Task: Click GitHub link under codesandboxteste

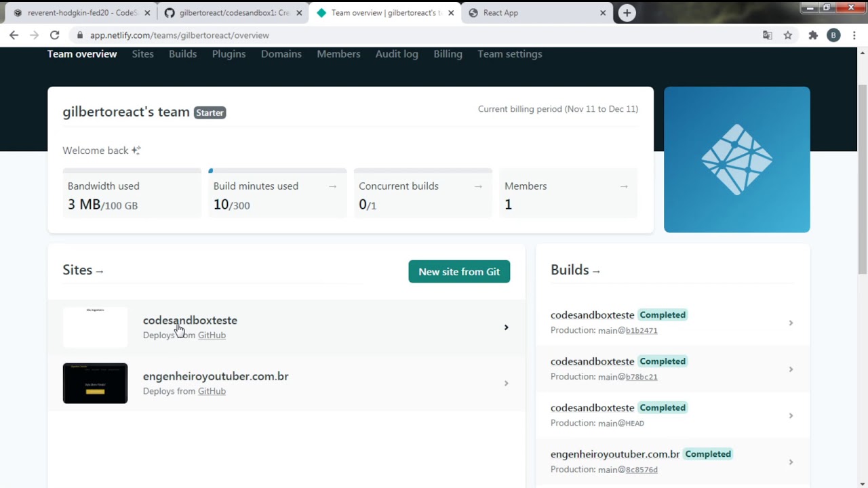Action: 212,335
